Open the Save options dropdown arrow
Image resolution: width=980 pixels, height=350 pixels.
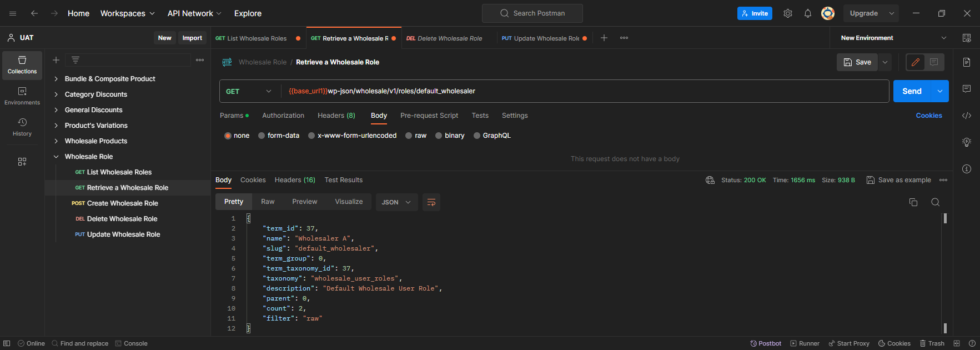[x=885, y=62]
